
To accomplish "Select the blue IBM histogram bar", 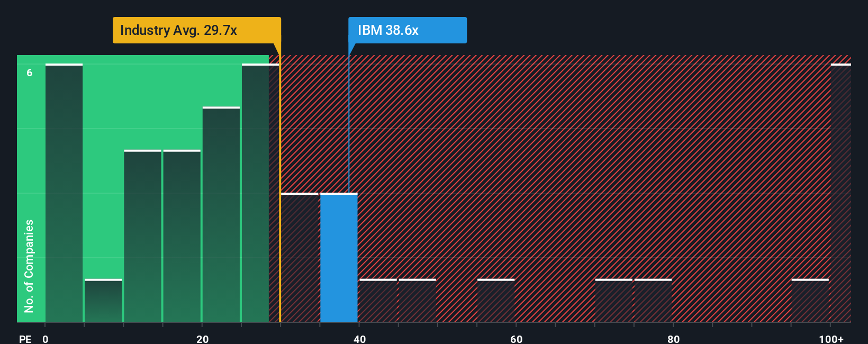I will click(x=339, y=258).
